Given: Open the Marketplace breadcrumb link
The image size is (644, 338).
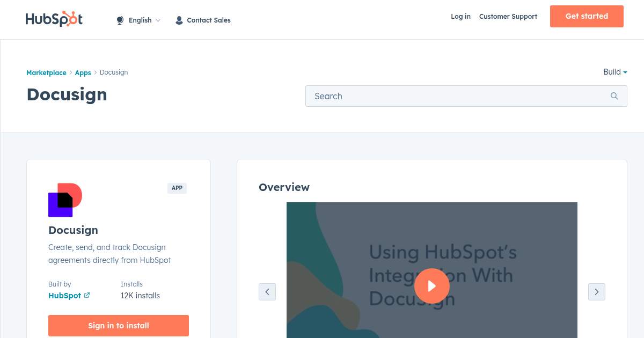Looking at the screenshot, I should point(46,72).
